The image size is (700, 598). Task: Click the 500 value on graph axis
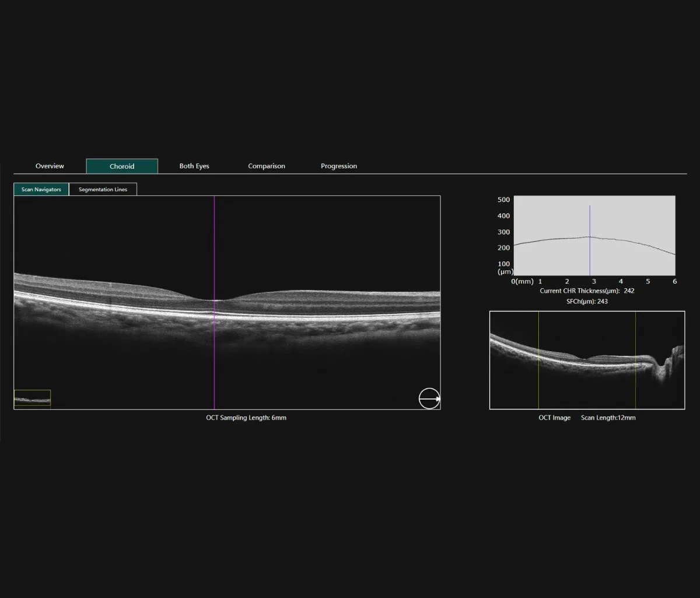click(x=503, y=200)
